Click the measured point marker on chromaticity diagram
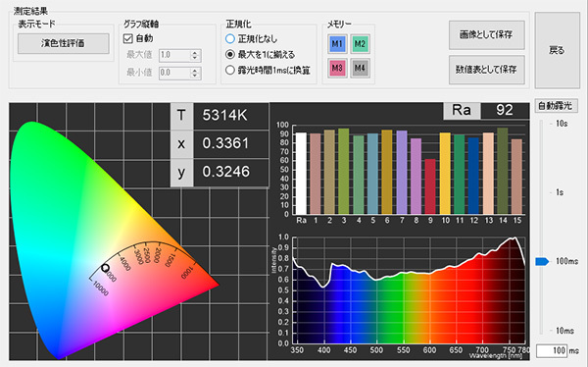The image size is (588, 367). pyautogui.click(x=106, y=268)
